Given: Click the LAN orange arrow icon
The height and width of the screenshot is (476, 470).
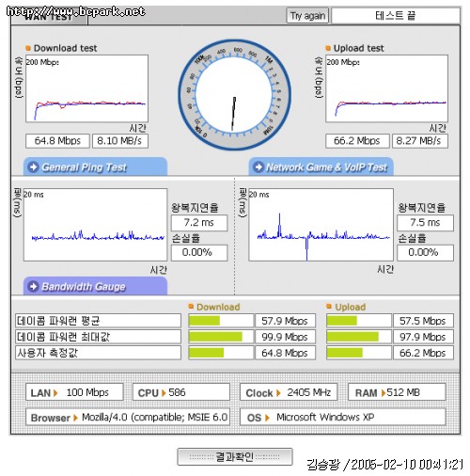Looking at the screenshot, I should coord(55,393).
